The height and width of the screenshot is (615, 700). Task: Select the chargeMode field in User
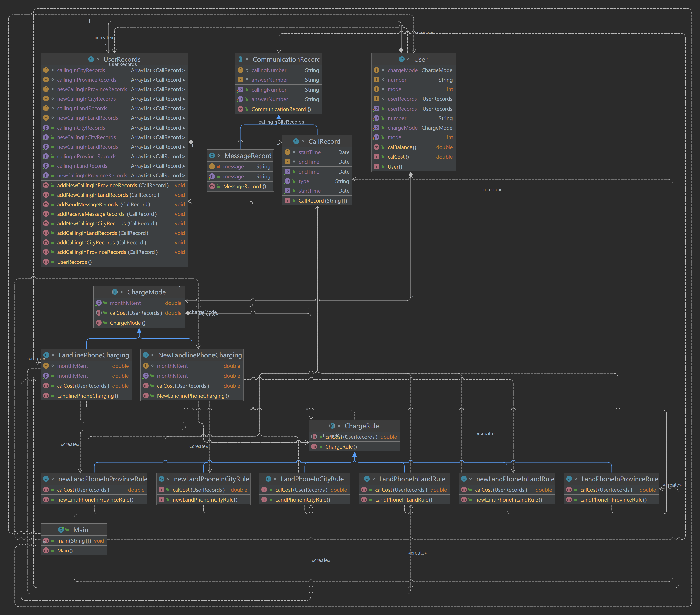(x=402, y=70)
